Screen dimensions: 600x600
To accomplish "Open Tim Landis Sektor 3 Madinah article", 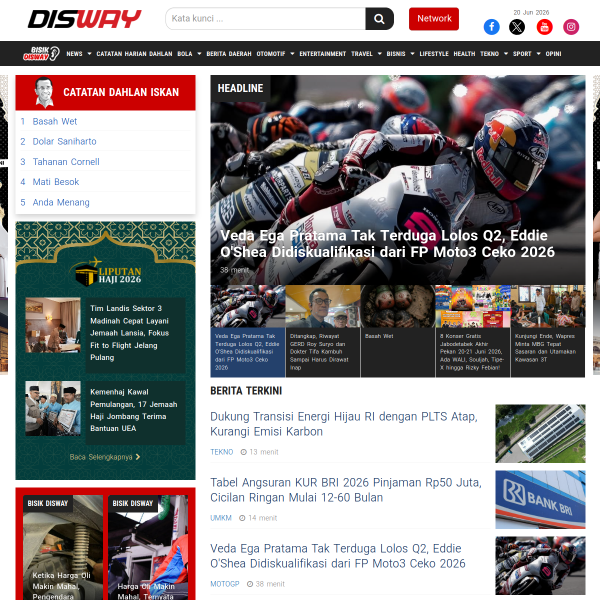I will click(x=129, y=333).
